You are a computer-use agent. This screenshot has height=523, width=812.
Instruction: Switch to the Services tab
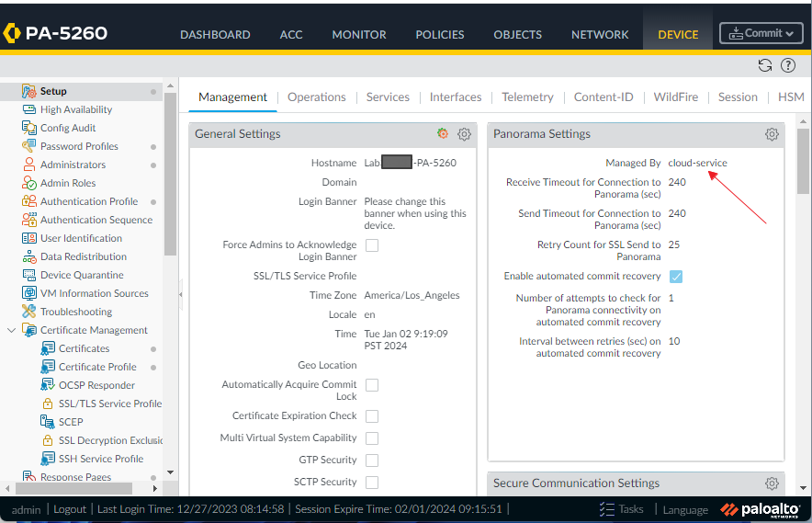[388, 97]
